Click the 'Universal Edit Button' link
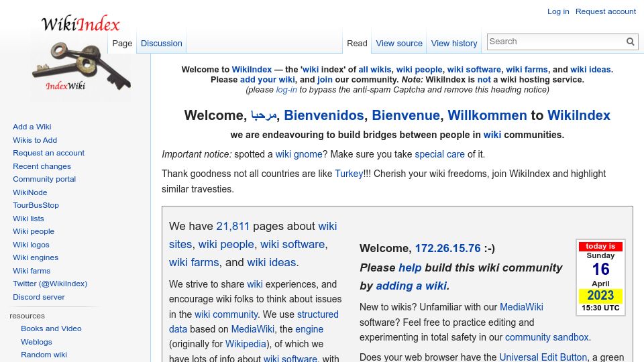The height and width of the screenshot is (362, 644). [543, 357]
